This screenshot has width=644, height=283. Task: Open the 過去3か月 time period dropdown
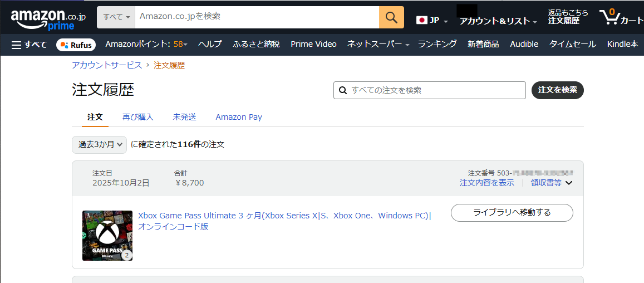click(99, 145)
